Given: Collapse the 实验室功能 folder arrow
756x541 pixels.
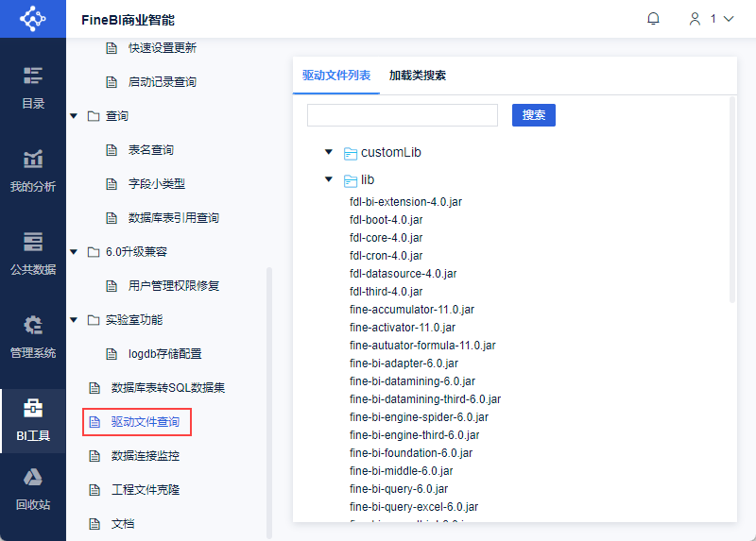Looking at the screenshot, I should (74, 320).
